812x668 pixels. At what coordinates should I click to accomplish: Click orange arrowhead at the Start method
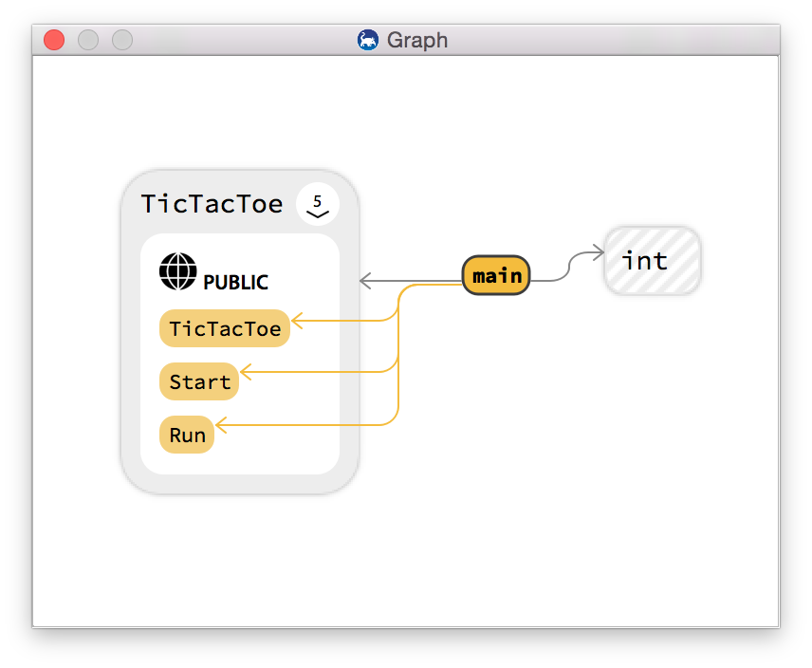click(246, 372)
